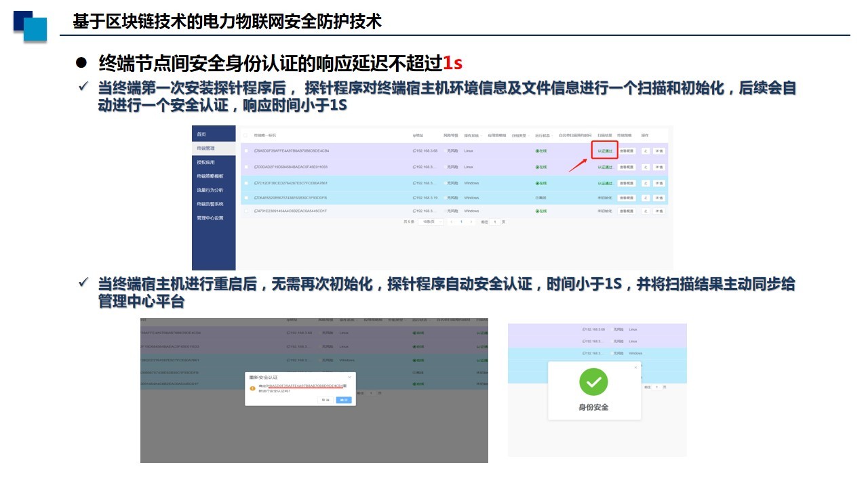Click Linux cell in 8A5D0F39 row, top screenshot
This screenshot has height=488, width=868.
[x=469, y=150]
